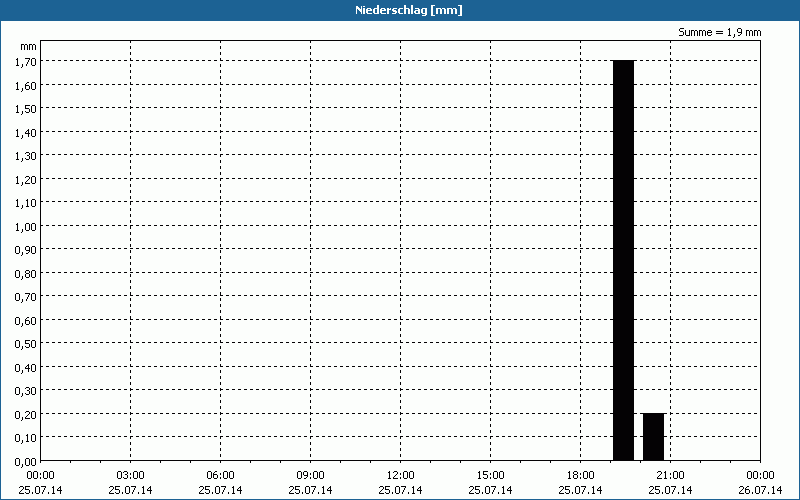Click the 18:00 time label on x-axis
The height and width of the screenshot is (500, 800).
pyautogui.click(x=581, y=476)
